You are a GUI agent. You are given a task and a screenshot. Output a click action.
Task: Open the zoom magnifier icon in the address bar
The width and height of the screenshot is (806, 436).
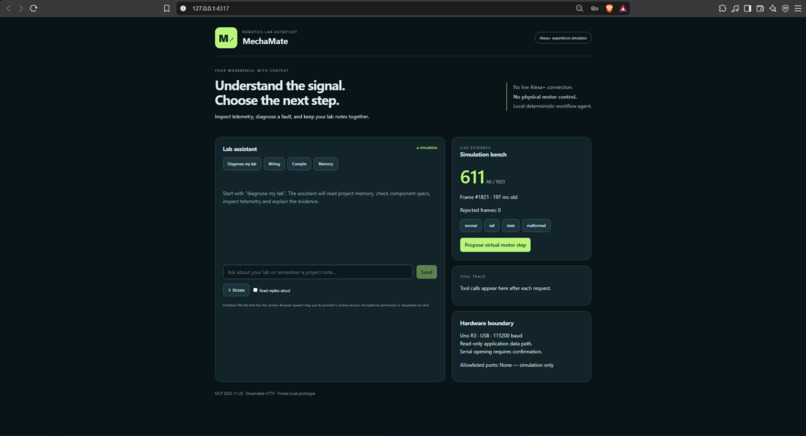point(579,8)
